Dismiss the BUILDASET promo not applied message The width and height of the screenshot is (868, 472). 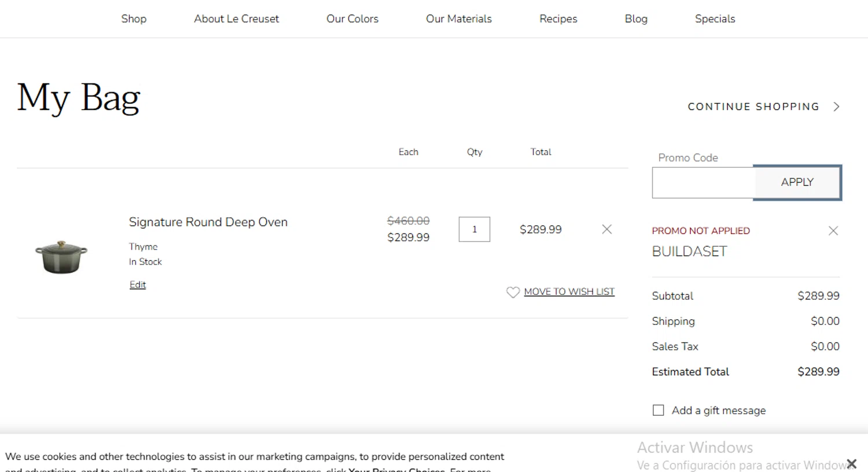coord(833,230)
